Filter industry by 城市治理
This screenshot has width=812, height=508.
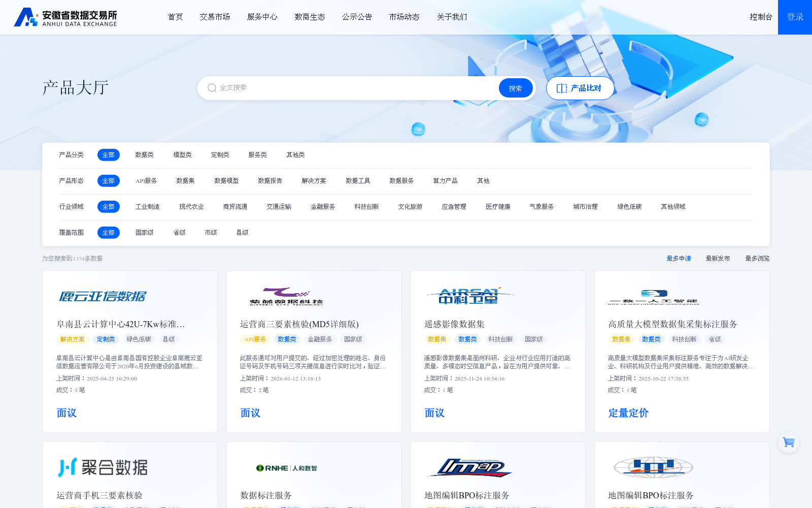pyautogui.click(x=585, y=207)
